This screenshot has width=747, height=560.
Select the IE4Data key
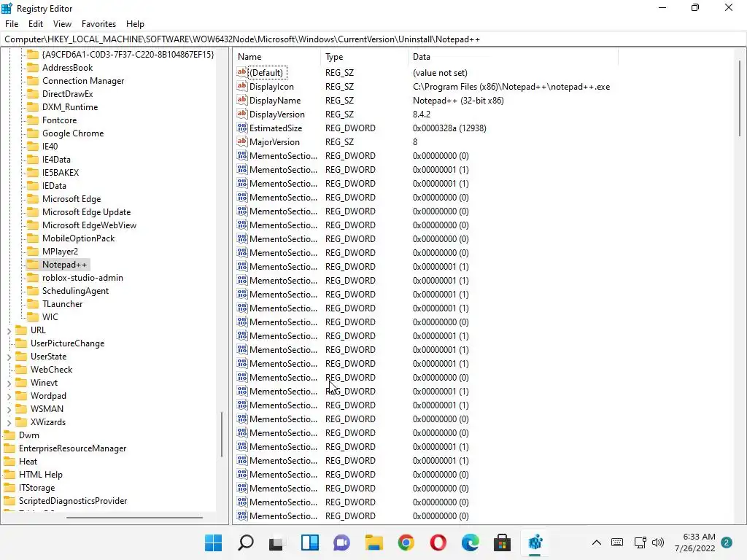pyautogui.click(x=56, y=160)
